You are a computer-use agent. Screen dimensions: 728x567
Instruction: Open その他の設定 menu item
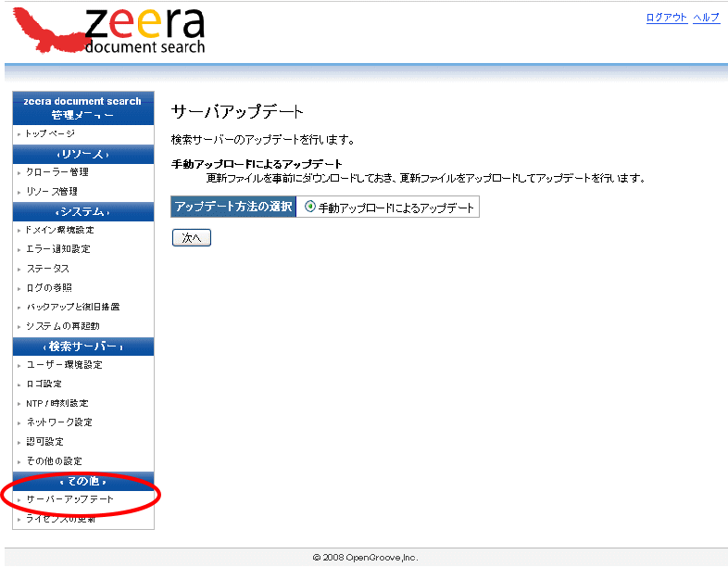(x=55, y=461)
